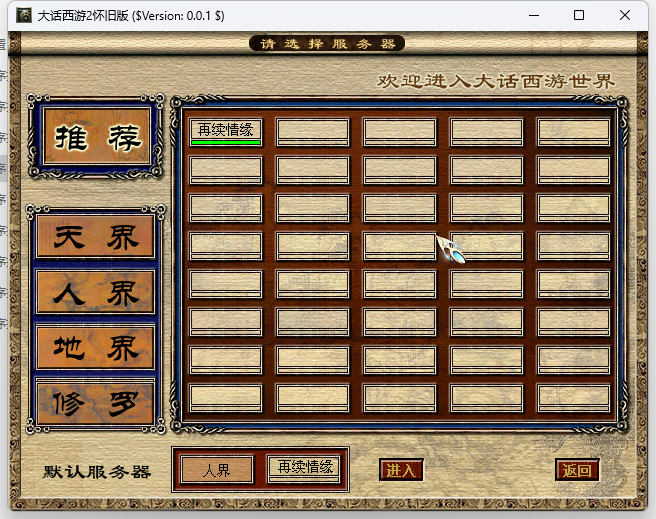Minimize the 大话西游2怀旧版 window

(x=534, y=15)
